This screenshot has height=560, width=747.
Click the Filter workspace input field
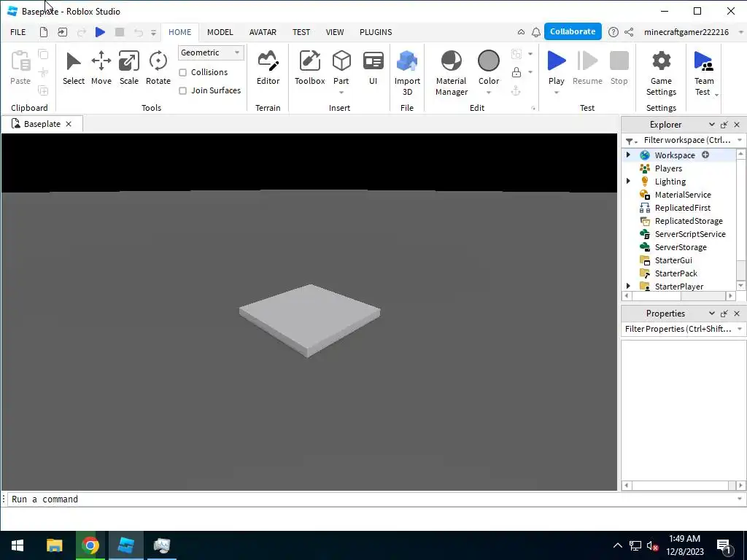pyautogui.click(x=686, y=140)
